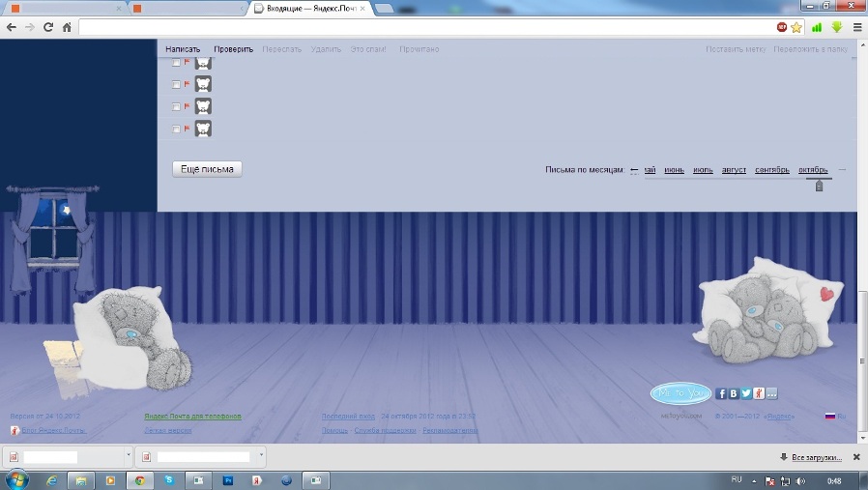The height and width of the screenshot is (490, 868).
Task: Tick the checkbox on the second-from-bottom message row
Action: pos(176,107)
